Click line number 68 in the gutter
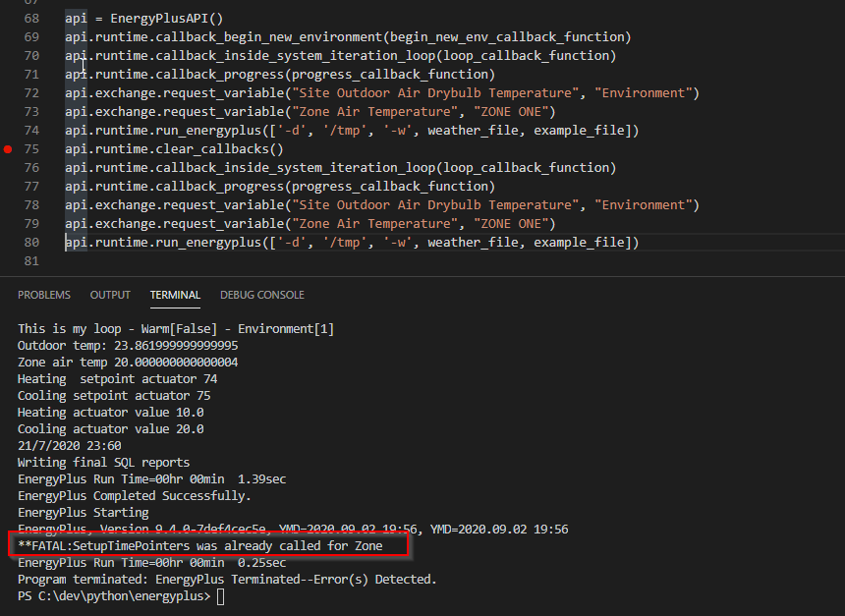845x616 pixels. click(x=31, y=19)
